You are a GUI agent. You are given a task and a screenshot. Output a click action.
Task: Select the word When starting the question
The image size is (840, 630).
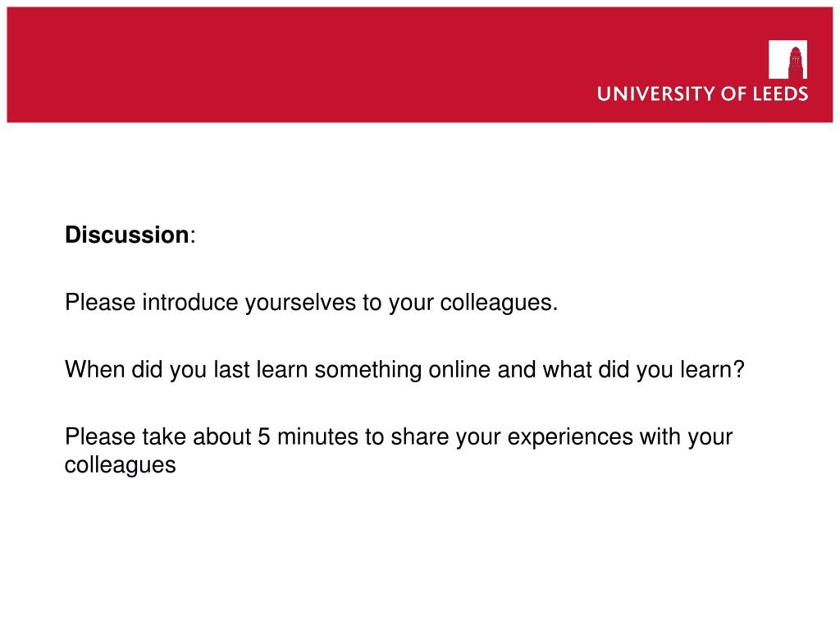[95, 369]
